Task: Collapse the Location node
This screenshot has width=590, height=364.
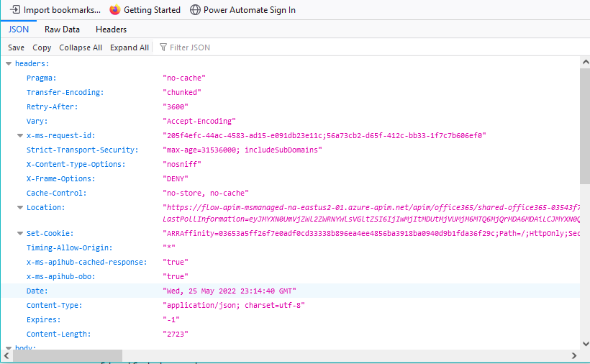Action: click(20, 207)
